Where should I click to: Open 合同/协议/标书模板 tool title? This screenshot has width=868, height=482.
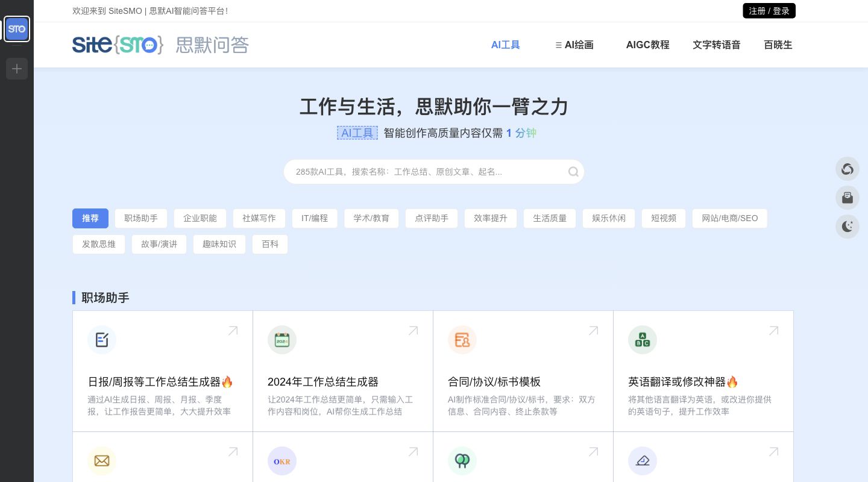(494, 382)
